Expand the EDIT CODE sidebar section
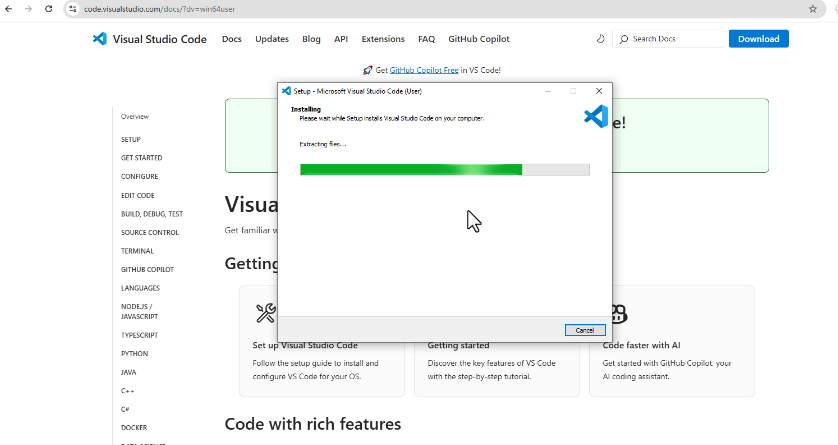 point(137,196)
